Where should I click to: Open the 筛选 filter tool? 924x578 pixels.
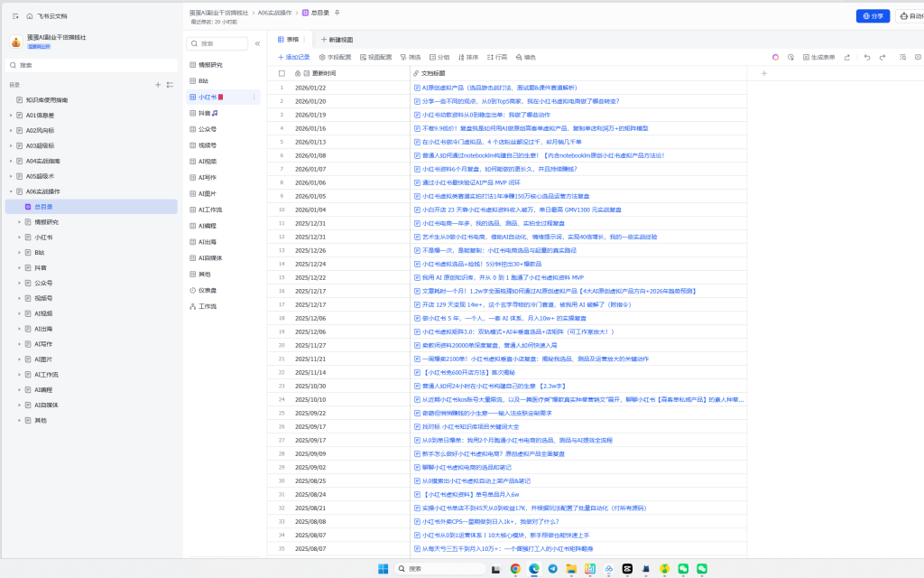pos(410,57)
